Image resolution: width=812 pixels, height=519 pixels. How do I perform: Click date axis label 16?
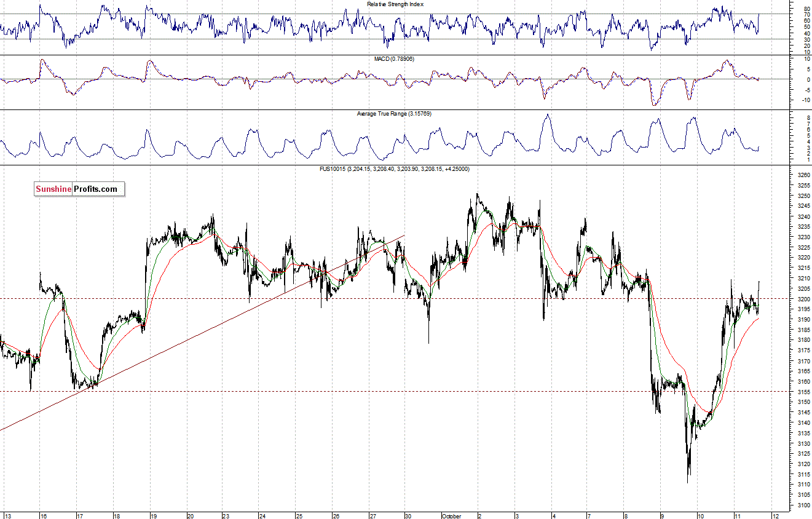[44, 516]
